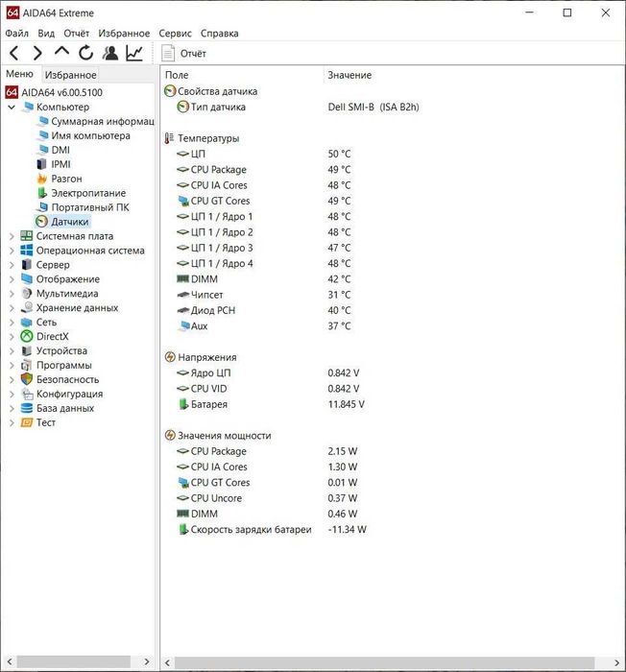Image resolution: width=626 pixels, height=672 pixels.
Task: Open the graph chart toolbar icon
Action: click(x=134, y=53)
